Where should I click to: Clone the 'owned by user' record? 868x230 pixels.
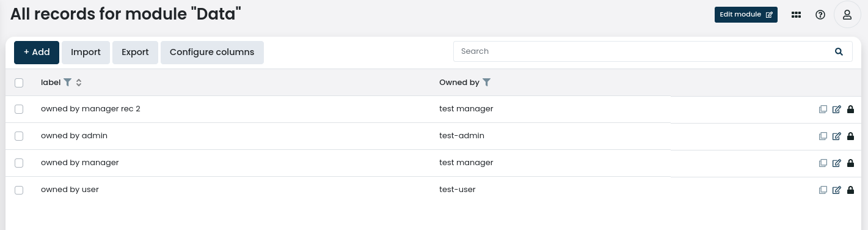pyautogui.click(x=823, y=190)
